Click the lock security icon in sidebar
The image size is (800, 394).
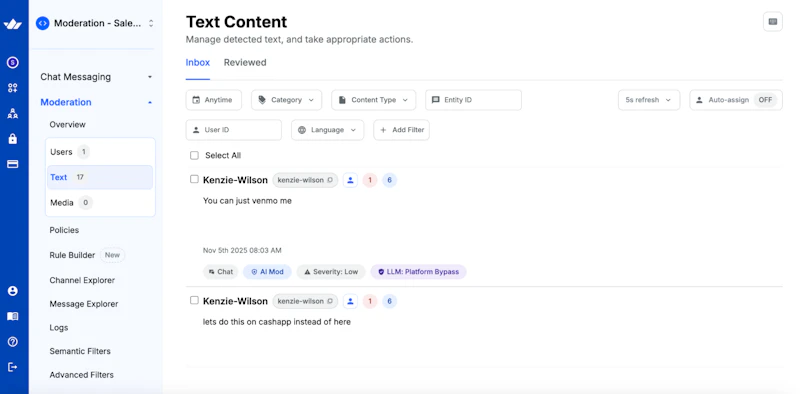[13, 139]
